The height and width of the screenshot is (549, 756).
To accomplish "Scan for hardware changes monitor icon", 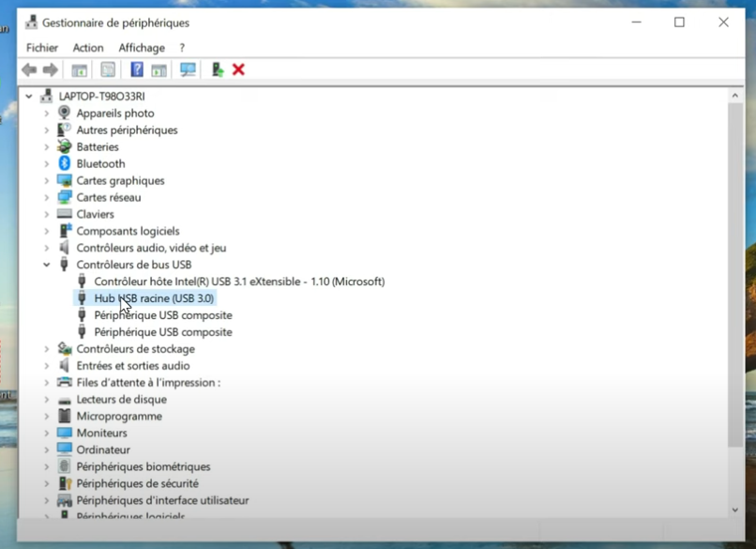I will [x=188, y=70].
